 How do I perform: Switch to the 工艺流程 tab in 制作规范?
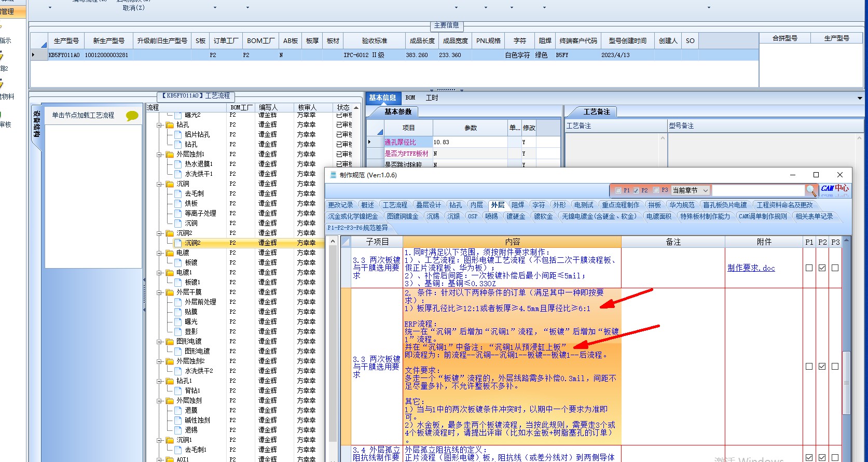(395, 205)
